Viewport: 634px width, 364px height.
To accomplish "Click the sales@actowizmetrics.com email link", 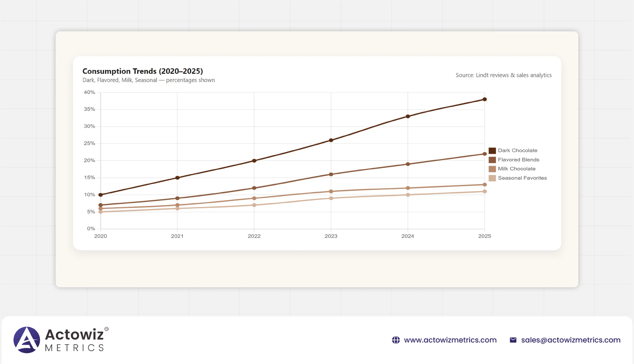I will coord(571,340).
